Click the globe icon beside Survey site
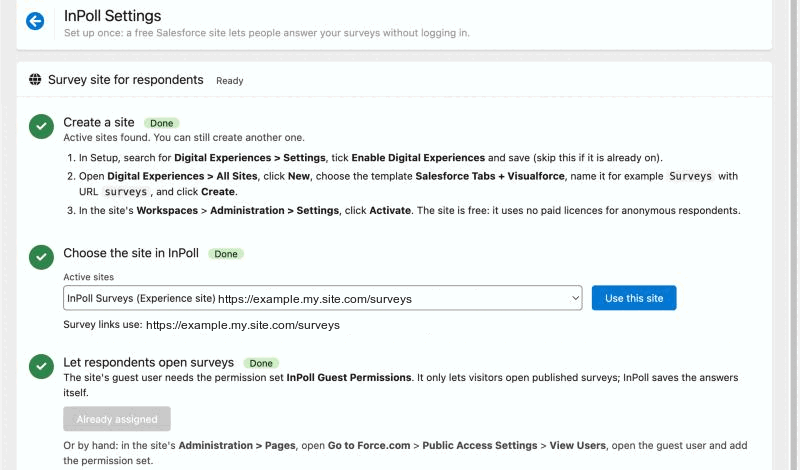Image resolution: width=800 pixels, height=470 pixels. 35,80
